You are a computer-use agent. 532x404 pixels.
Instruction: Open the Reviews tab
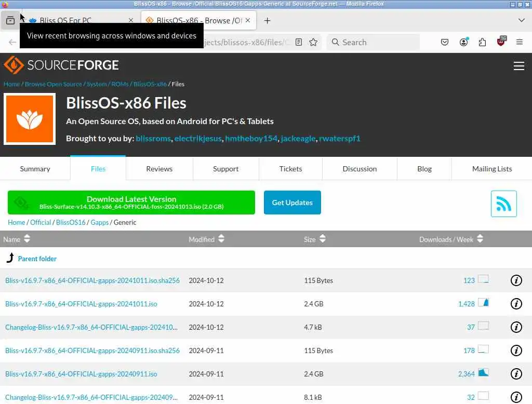(159, 169)
